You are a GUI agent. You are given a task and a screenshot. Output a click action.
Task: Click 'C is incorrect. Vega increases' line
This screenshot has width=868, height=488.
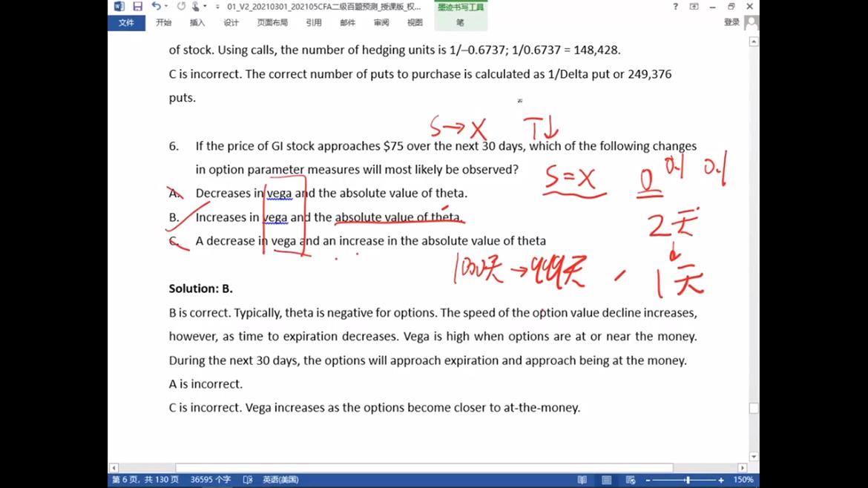[x=375, y=408]
